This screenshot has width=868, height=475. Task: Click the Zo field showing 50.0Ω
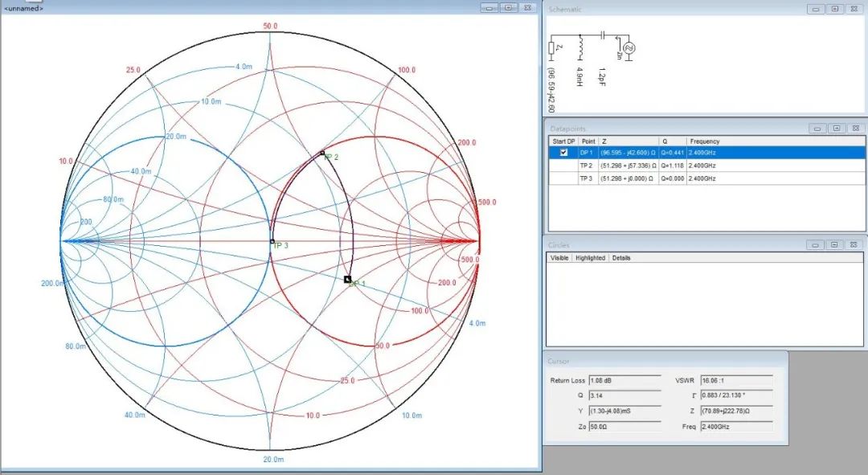625,427
